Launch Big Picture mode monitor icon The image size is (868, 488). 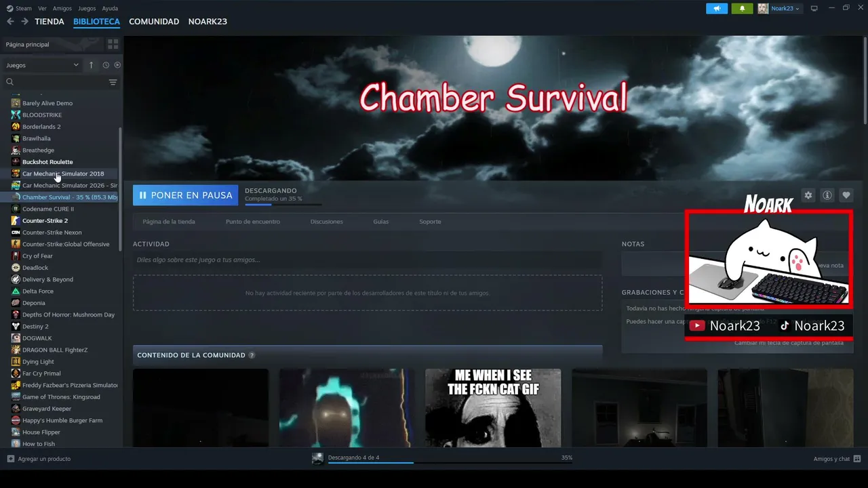click(x=814, y=8)
